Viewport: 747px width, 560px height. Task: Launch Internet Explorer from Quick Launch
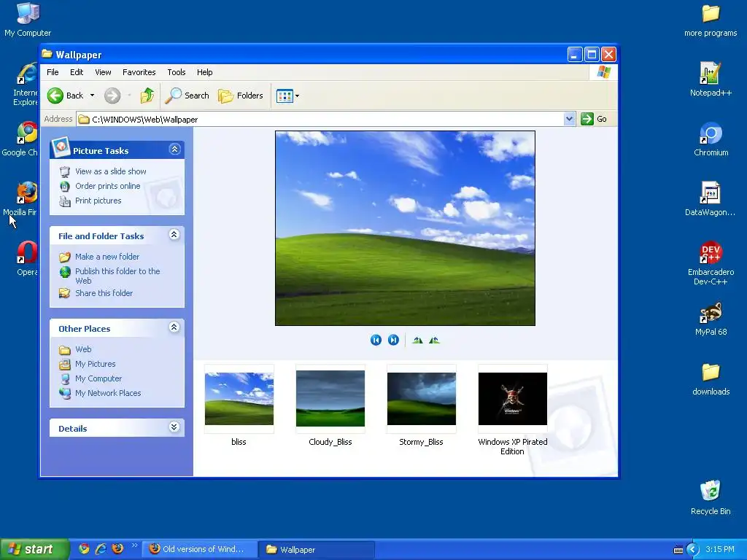(x=101, y=549)
